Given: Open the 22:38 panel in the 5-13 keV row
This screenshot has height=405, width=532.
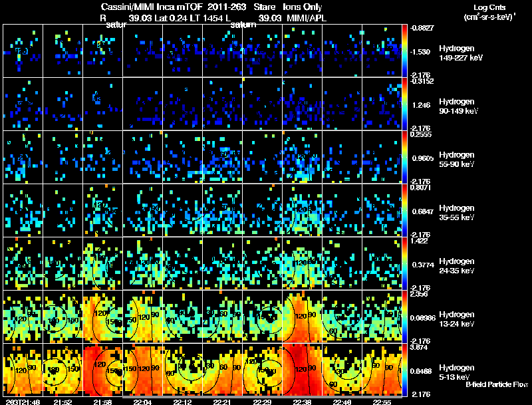Looking at the screenshot, I should click(x=303, y=370).
